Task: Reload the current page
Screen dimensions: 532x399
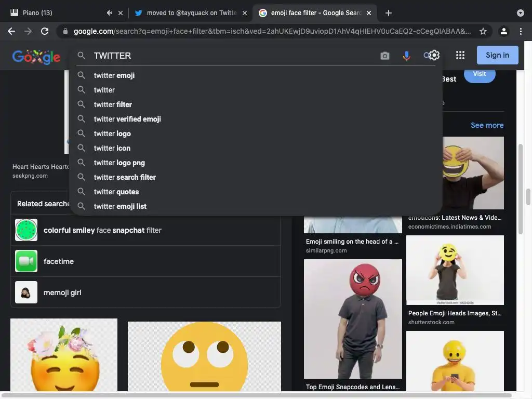Action: (45, 31)
